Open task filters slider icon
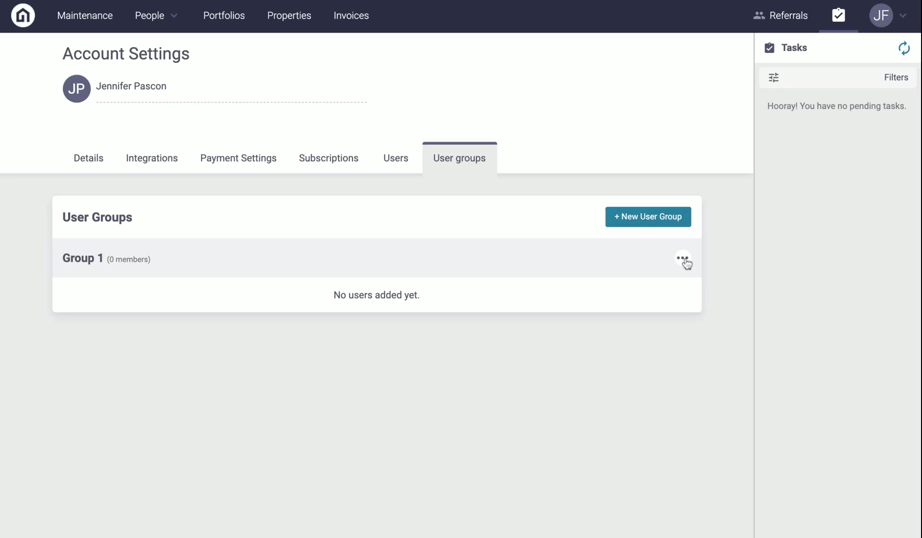 coord(773,78)
